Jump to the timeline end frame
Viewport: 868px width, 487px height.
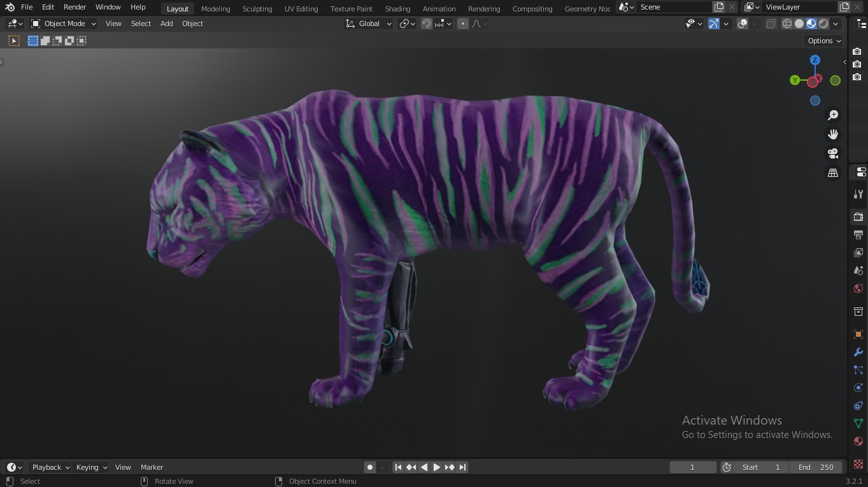[x=463, y=467]
